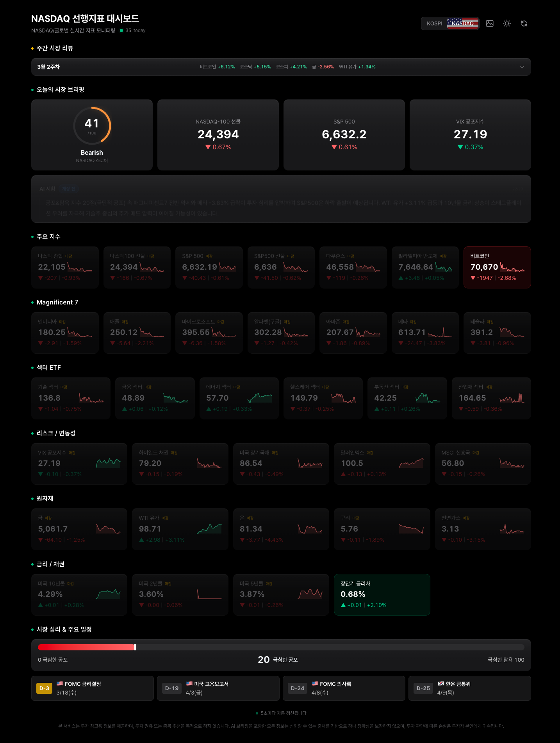
Task: Click the D-3 badge for FOMC 금리결정
Action: coord(44,688)
